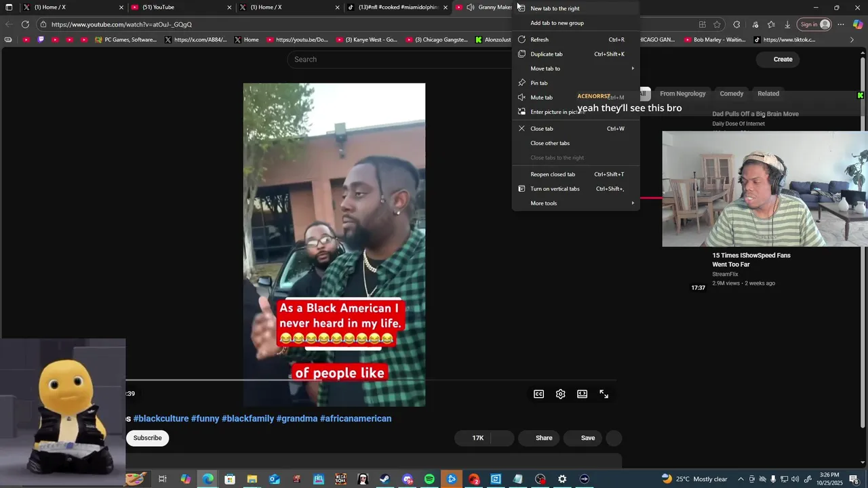
Task: Open PC Games, Software bookmark
Action: [126, 40]
